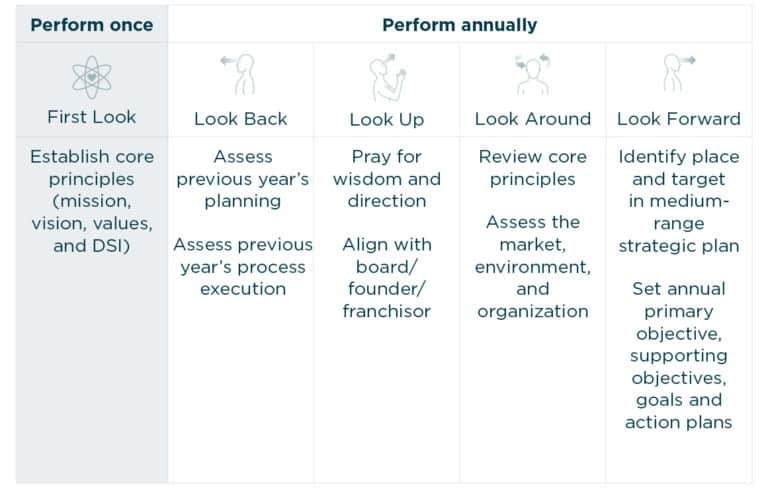The height and width of the screenshot is (493, 768).
Task: Select the Perform once header
Action: click(92, 24)
